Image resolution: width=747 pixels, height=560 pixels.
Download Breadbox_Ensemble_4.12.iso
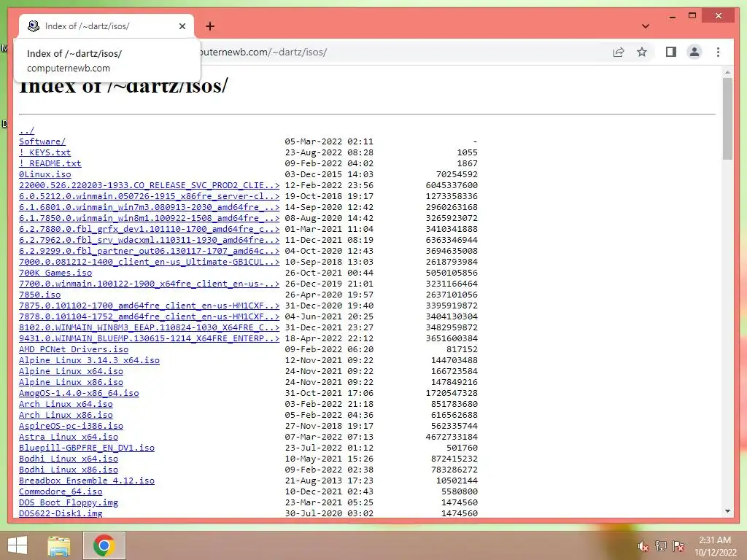click(x=87, y=481)
